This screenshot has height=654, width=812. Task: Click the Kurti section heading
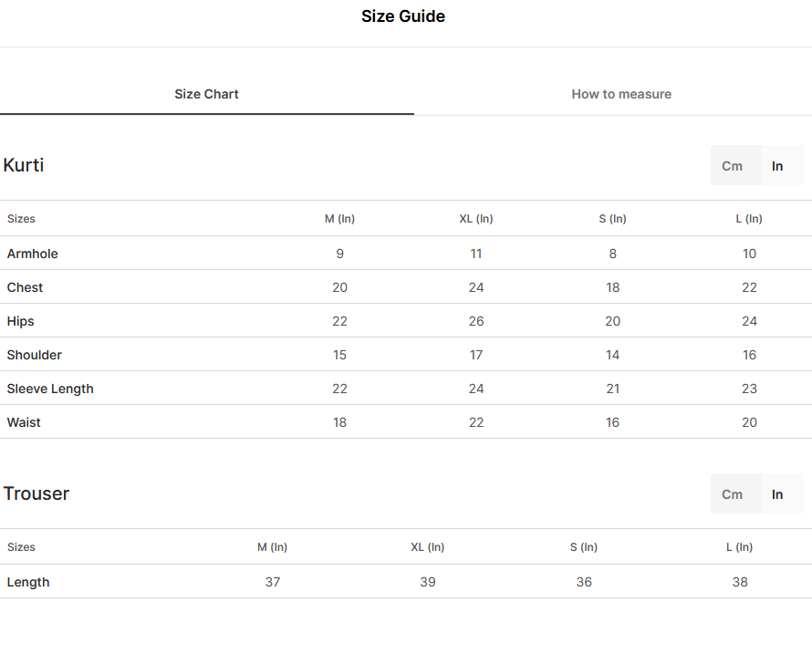[24, 165]
